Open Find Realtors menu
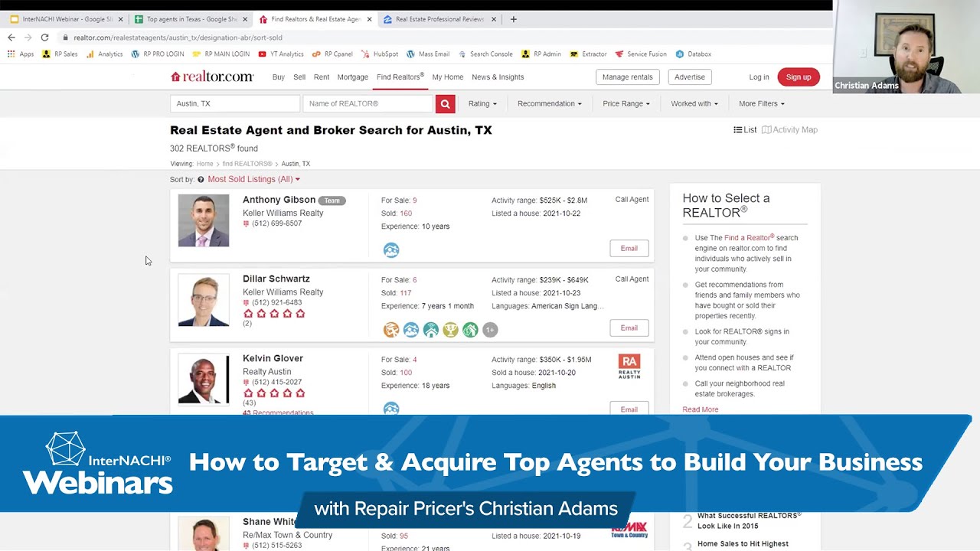The width and height of the screenshot is (980, 551). click(400, 77)
